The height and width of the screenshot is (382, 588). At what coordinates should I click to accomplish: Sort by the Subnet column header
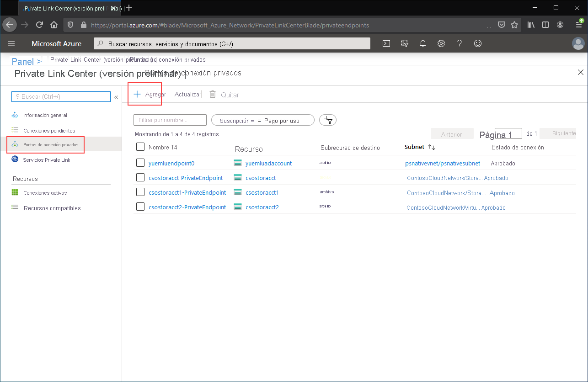(x=420, y=147)
